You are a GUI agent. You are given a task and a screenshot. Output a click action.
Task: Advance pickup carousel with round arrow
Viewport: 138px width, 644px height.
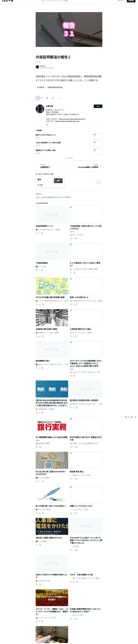click(98, 181)
